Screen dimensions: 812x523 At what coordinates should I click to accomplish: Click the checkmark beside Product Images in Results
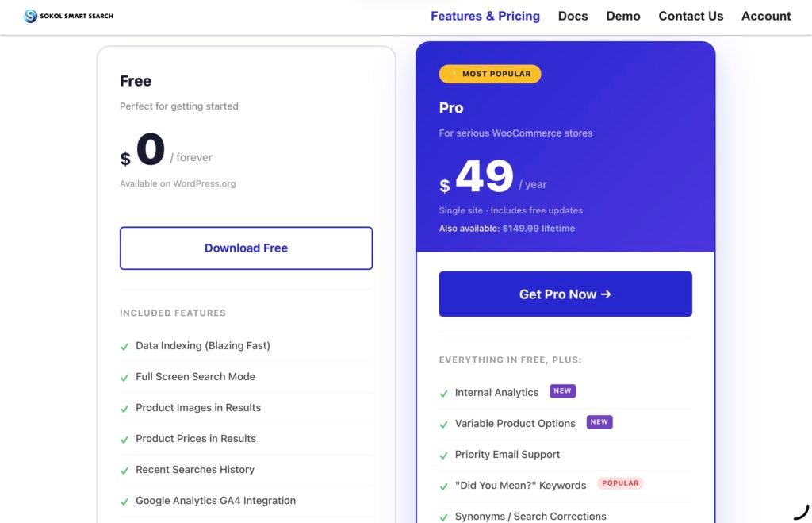coord(124,409)
